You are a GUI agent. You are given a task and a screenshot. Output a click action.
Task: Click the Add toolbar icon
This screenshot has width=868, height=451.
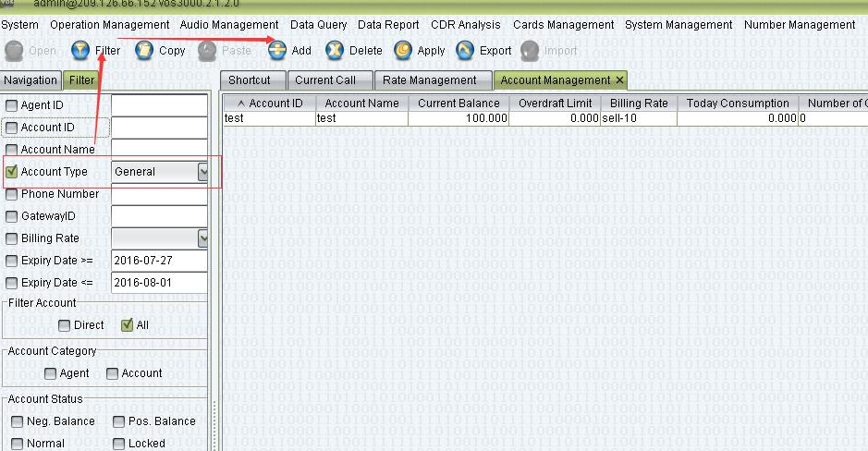(x=276, y=50)
